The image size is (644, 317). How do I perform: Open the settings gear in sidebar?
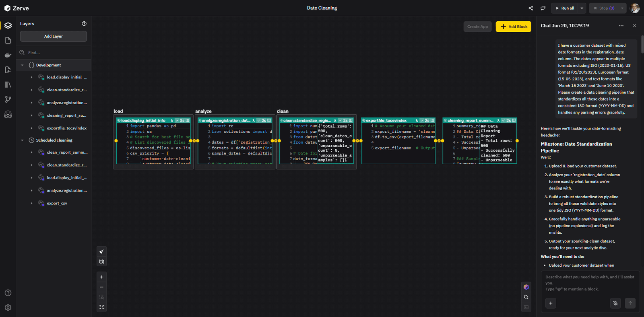[x=8, y=308]
